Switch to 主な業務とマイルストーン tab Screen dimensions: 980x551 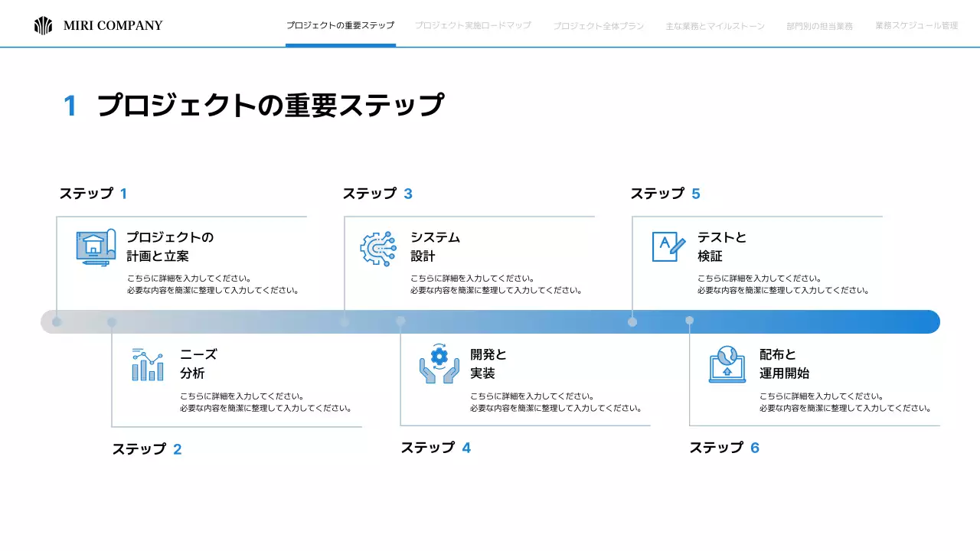pos(715,24)
